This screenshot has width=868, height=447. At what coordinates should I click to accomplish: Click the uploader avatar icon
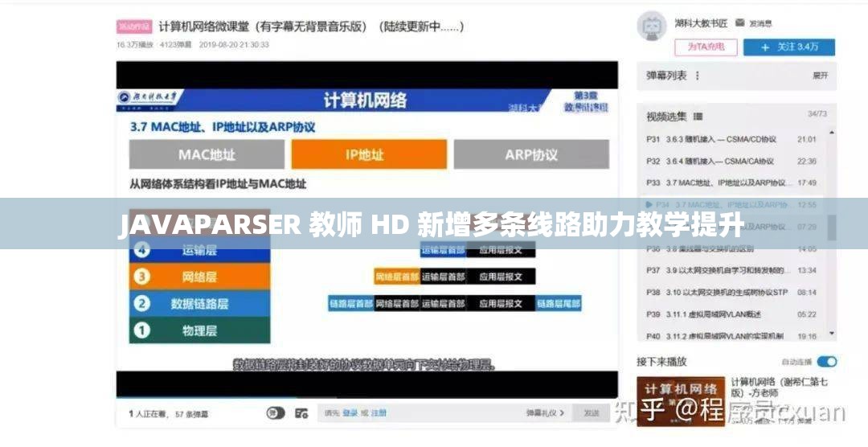point(652,26)
